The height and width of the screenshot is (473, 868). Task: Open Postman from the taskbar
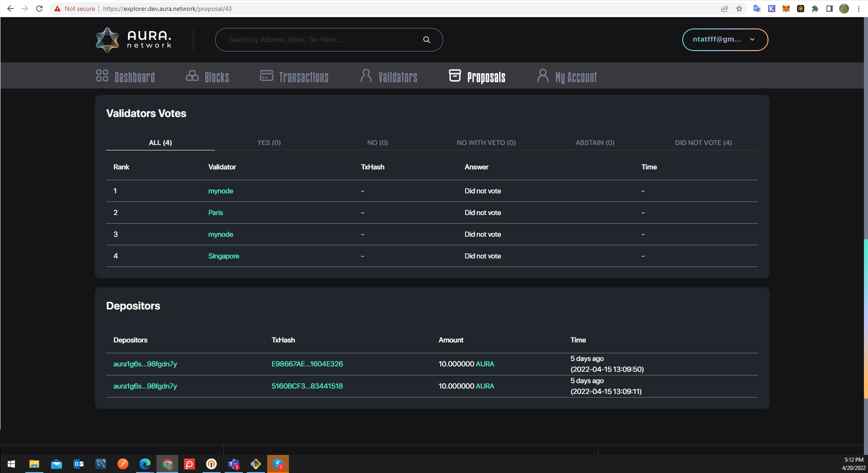(123, 464)
